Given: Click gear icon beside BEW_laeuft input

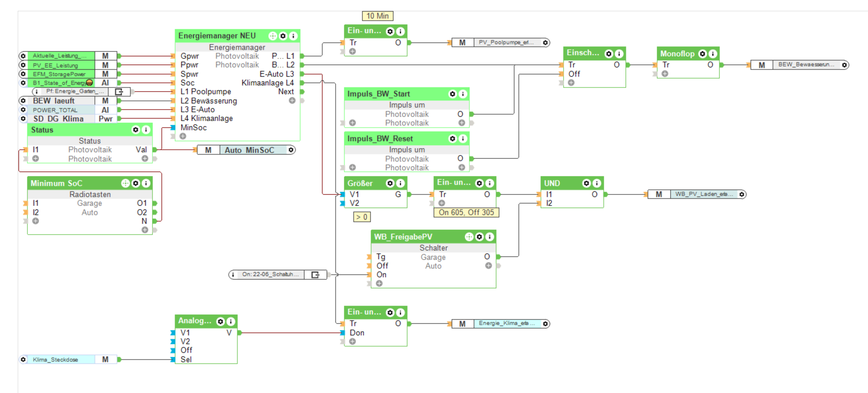Looking at the screenshot, I should click(23, 101).
